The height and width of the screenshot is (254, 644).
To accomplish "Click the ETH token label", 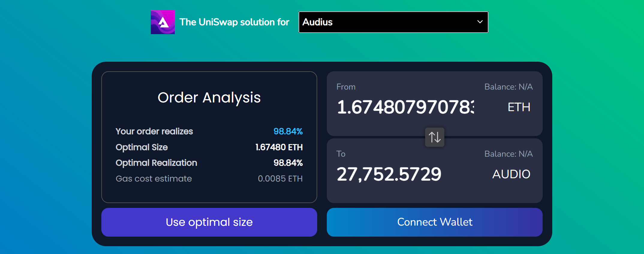I will [519, 107].
